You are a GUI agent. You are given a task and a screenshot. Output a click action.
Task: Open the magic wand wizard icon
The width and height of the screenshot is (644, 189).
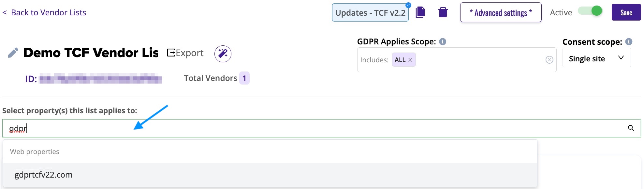click(x=223, y=54)
